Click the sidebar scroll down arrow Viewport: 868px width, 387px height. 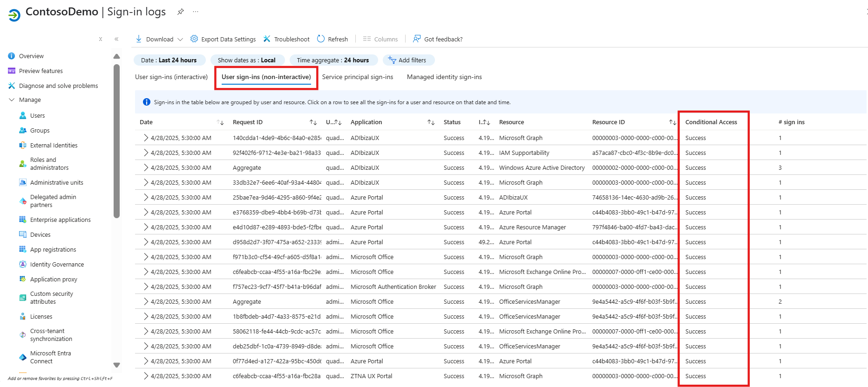click(x=116, y=365)
